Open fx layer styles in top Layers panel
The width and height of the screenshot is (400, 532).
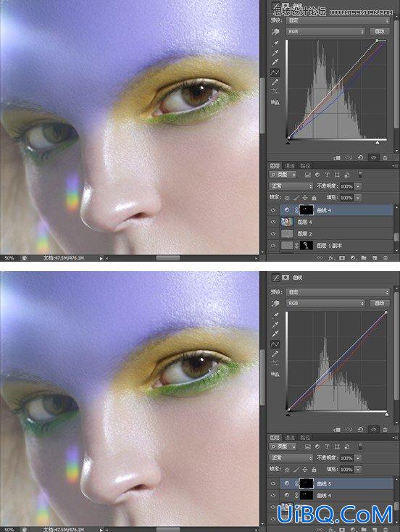[331, 258]
